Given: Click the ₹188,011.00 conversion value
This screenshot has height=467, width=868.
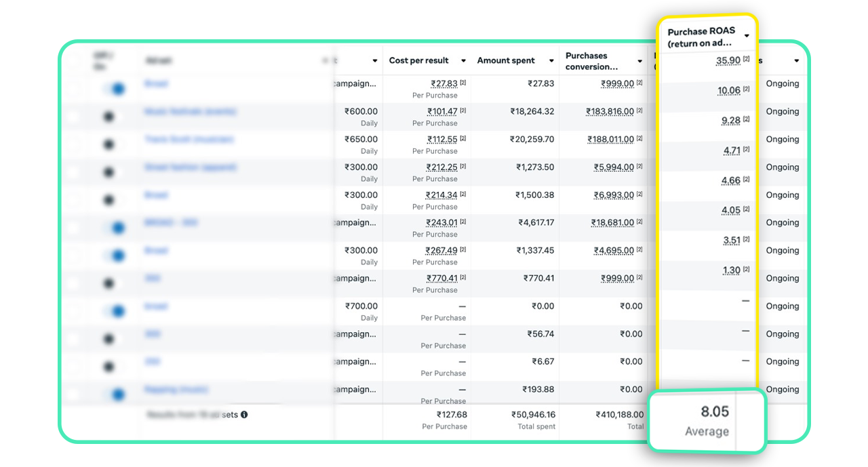Looking at the screenshot, I should 610,139.
